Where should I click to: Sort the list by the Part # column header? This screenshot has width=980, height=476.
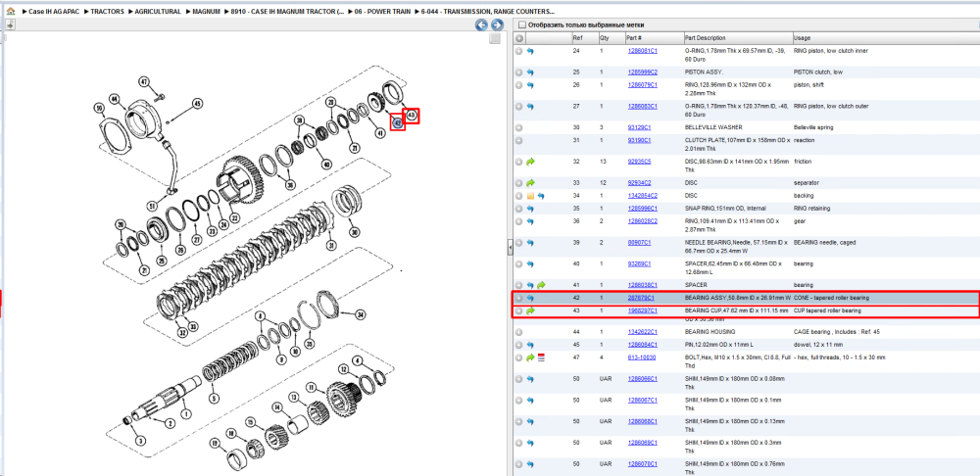634,38
